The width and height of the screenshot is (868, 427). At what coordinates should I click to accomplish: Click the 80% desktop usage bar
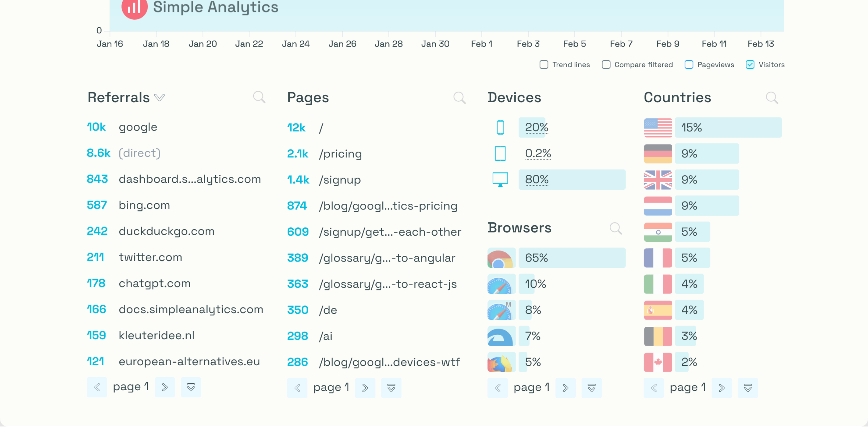pyautogui.click(x=571, y=179)
